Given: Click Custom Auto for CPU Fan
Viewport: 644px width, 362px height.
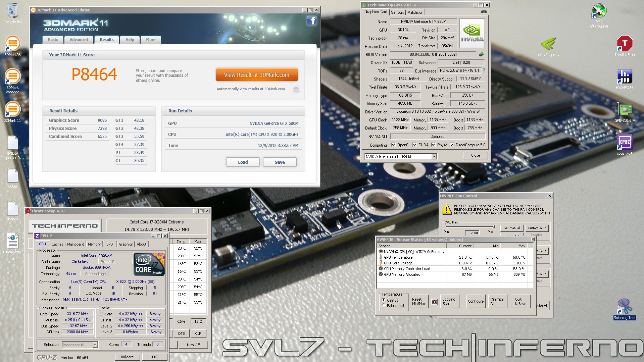Looking at the screenshot, I should [x=537, y=228].
